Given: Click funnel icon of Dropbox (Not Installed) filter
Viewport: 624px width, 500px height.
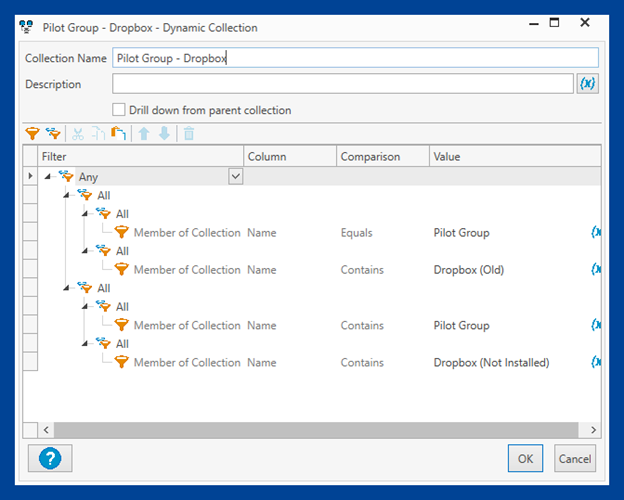Looking at the screenshot, I should (121, 362).
